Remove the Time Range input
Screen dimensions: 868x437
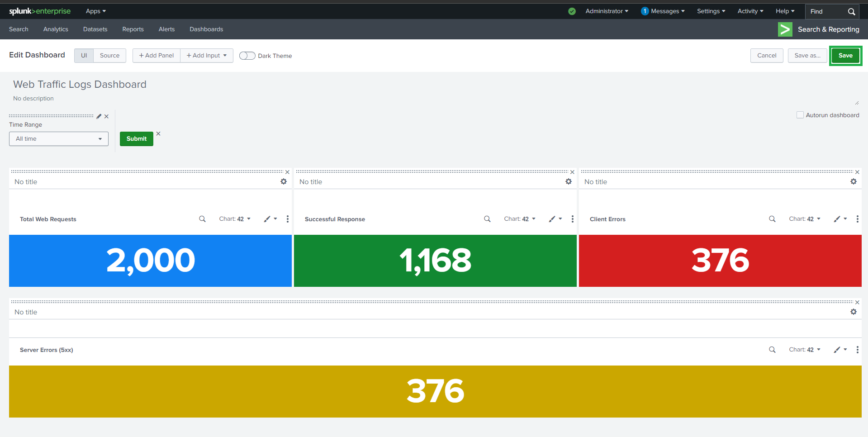[106, 116]
